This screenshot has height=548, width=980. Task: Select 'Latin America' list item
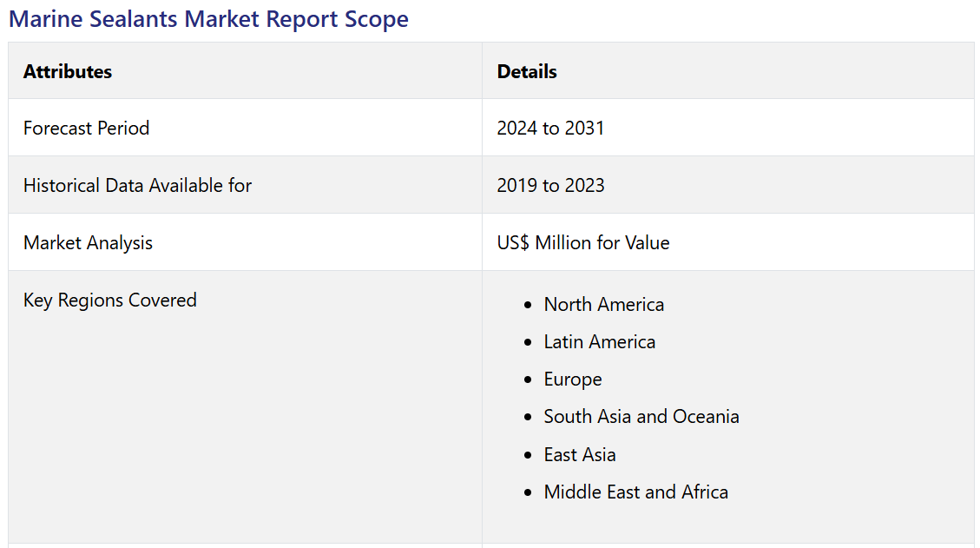point(600,341)
